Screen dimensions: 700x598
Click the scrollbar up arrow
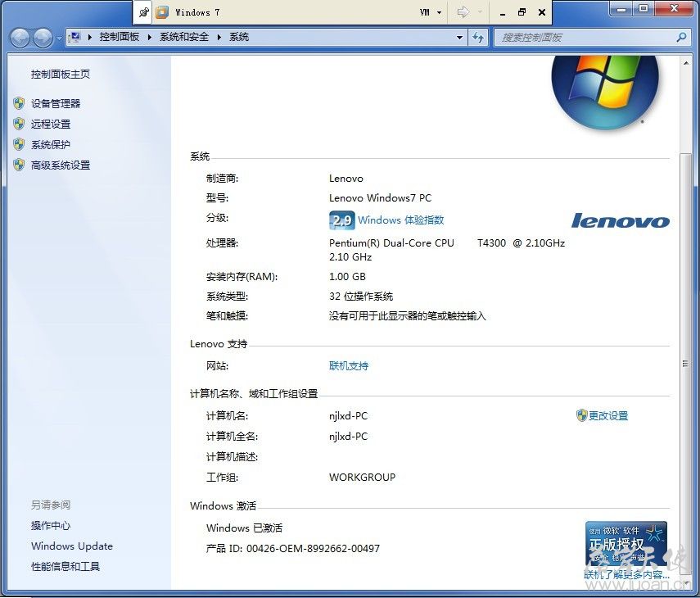686,63
